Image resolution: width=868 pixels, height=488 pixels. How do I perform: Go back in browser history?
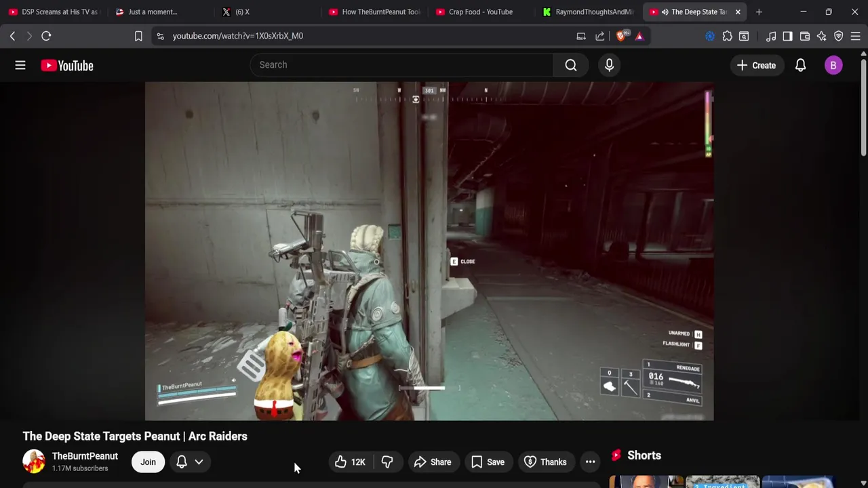pos(12,36)
